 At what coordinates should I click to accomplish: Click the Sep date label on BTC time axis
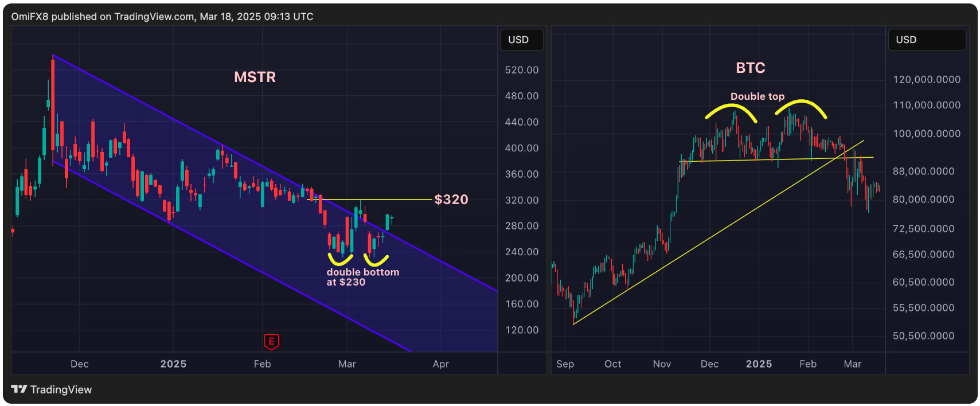tap(565, 364)
